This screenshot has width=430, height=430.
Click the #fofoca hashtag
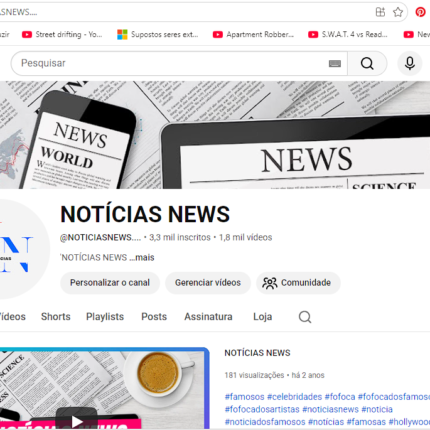pyautogui.click(x=340, y=397)
